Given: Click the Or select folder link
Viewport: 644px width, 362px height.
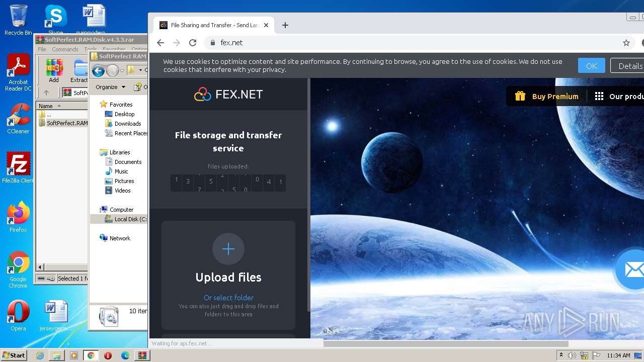Looking at the screenshot, I should (x=228, y=298).
